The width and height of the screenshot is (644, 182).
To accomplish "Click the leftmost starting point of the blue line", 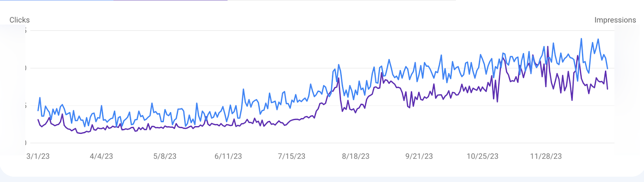I will (38, 110).
